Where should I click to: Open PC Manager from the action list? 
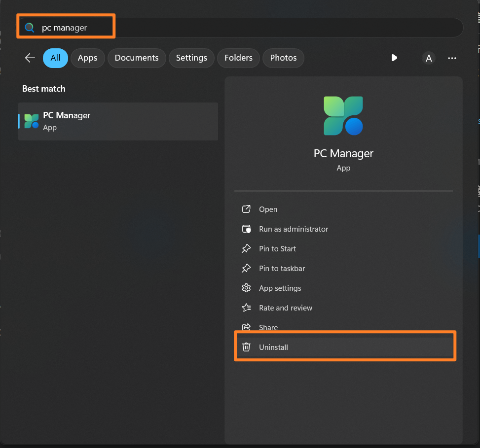coord(268,209)
